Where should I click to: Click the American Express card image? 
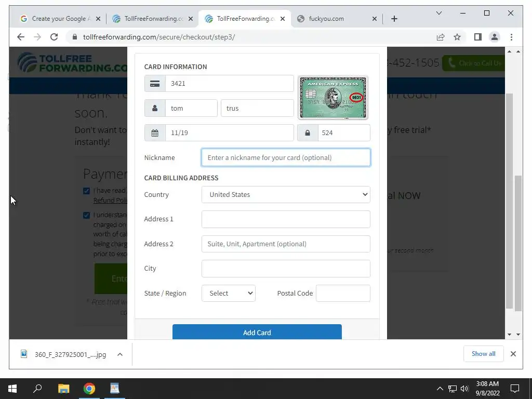pyautogui.click(x=333, y=98)
